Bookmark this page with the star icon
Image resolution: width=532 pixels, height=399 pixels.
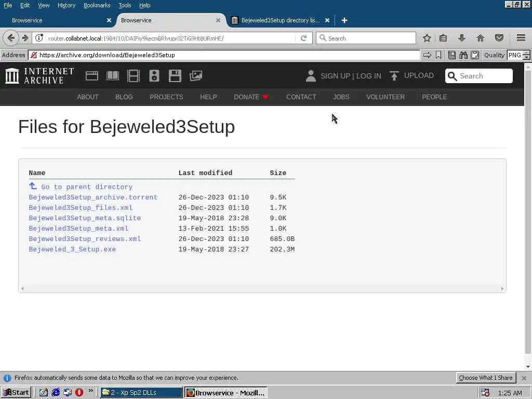coord(427,38)
